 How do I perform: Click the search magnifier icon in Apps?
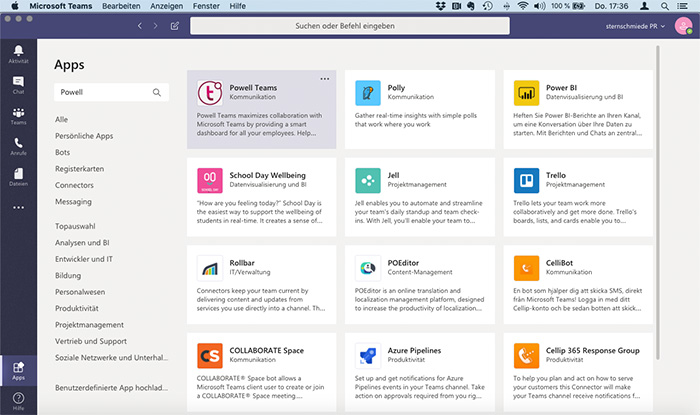tap(157, 92)
